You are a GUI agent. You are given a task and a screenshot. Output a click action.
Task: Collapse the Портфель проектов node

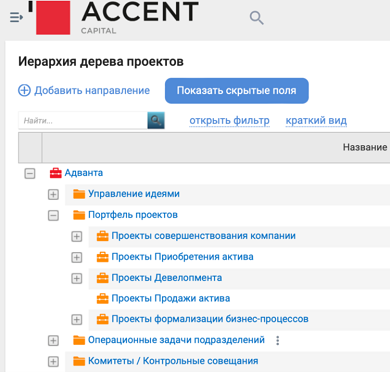click(53, 215)
